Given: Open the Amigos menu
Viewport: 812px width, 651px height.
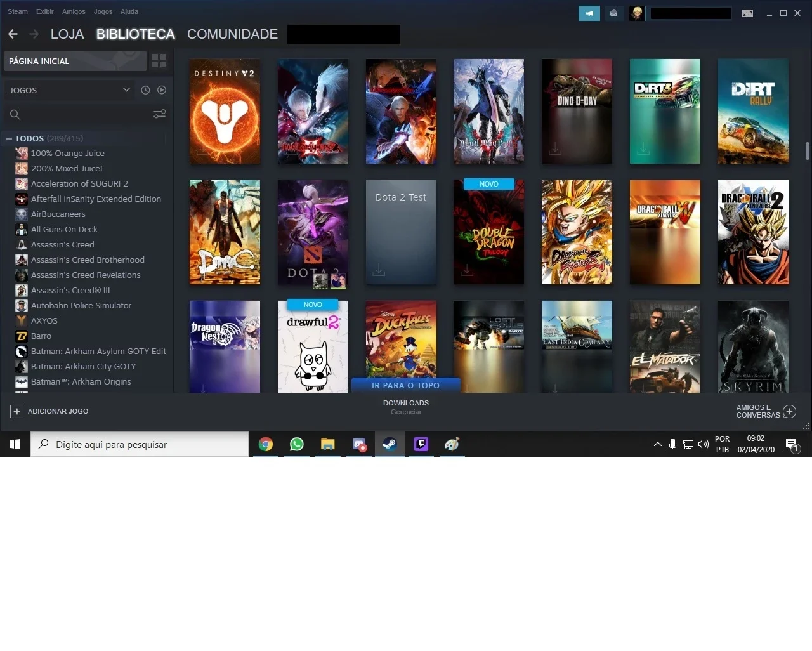Looking at the screenshot, I should (x=74, y=11).
